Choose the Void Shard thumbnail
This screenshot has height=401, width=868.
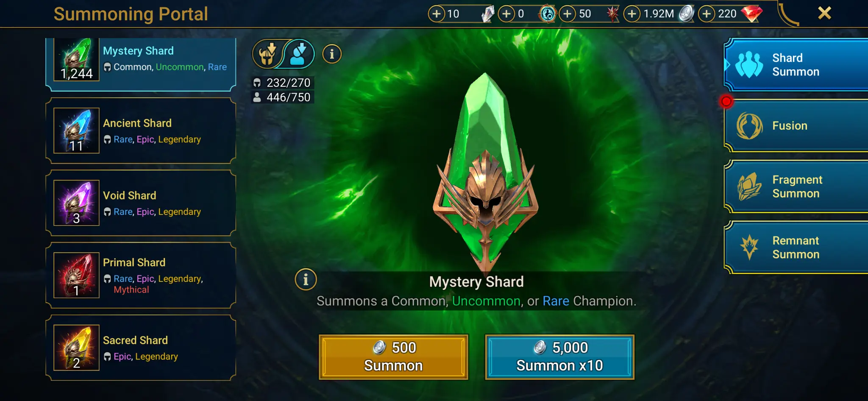pyautogui.click(x=77, y=203)
